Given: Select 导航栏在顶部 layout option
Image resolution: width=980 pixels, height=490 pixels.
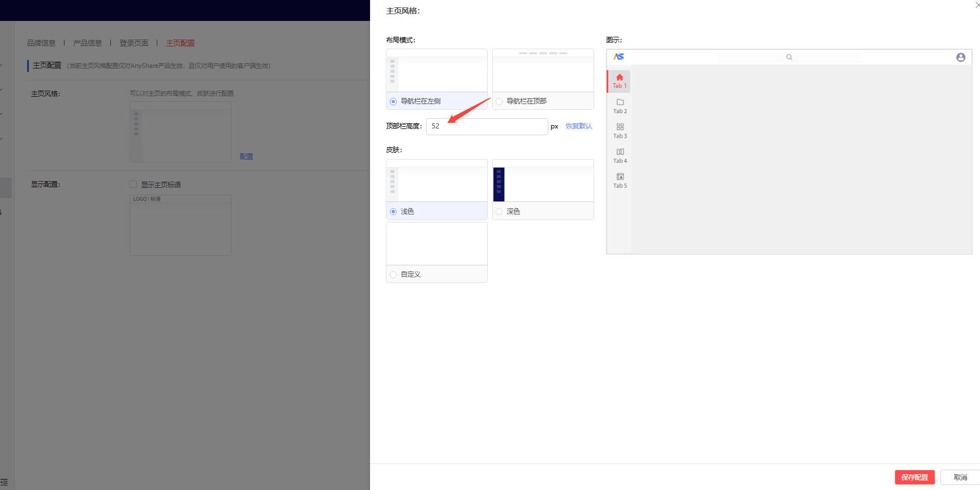Looking at the screenshot, I should (499, 101).
